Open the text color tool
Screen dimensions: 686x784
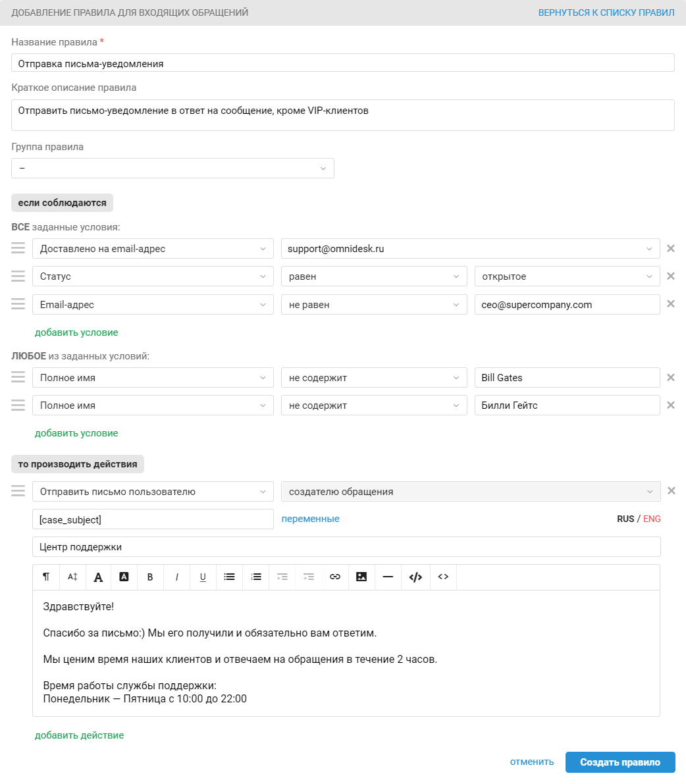[99, 577]
